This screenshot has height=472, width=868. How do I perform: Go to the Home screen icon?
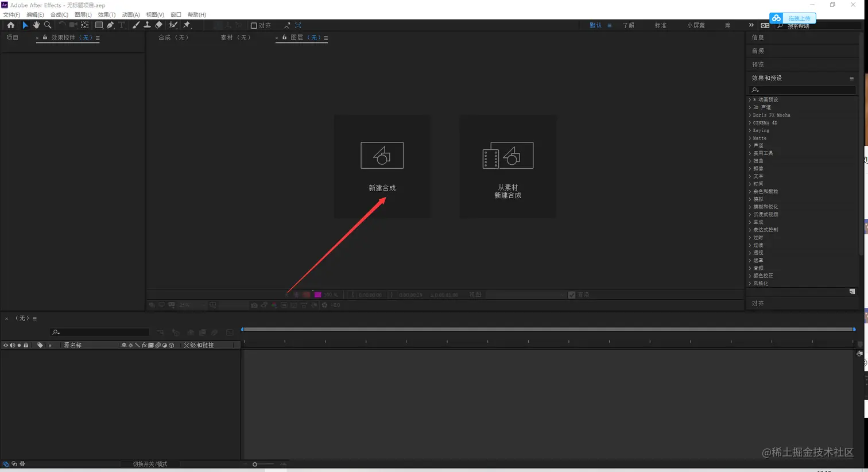click(x=11, y=25)
